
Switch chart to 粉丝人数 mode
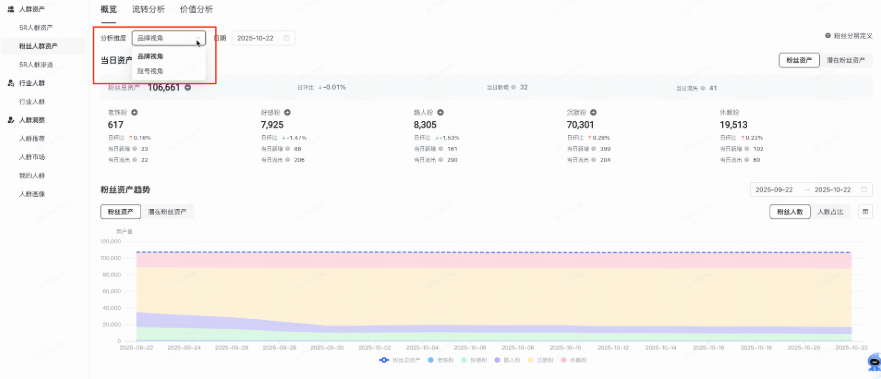790,212
